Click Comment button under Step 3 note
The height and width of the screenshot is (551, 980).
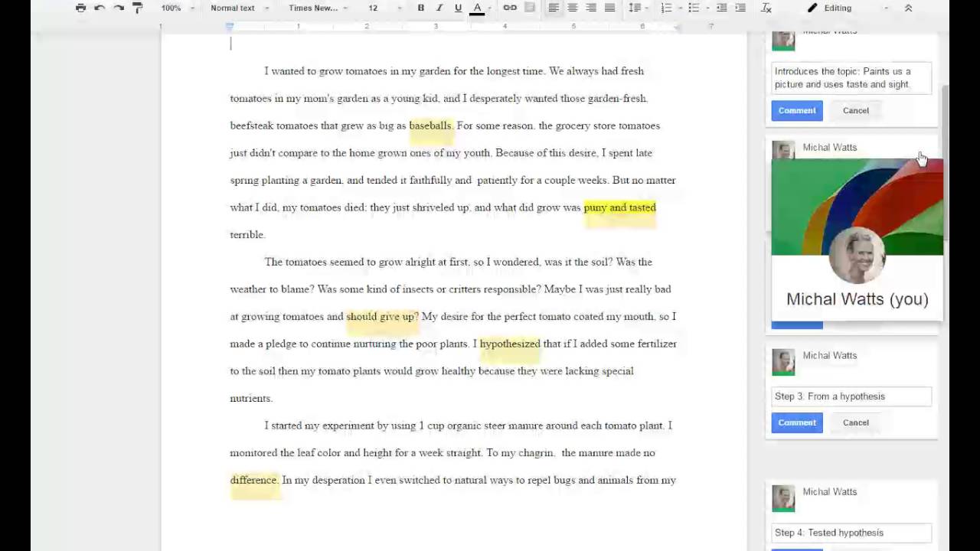pyautogui.click(x=797, y=422)
